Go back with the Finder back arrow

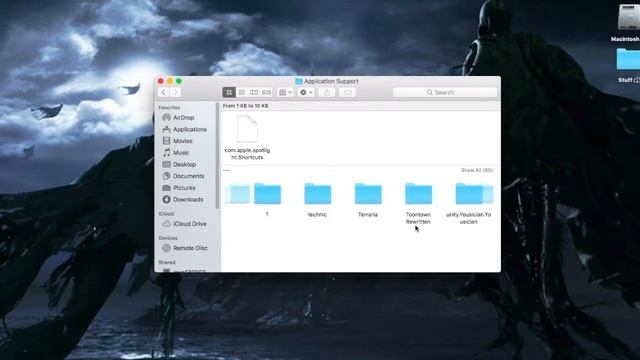tap(163, 92)
